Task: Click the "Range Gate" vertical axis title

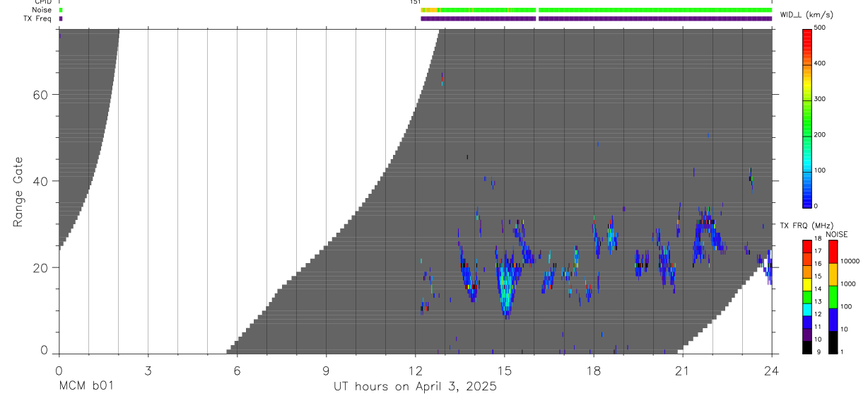Action: tap(18, 191)
